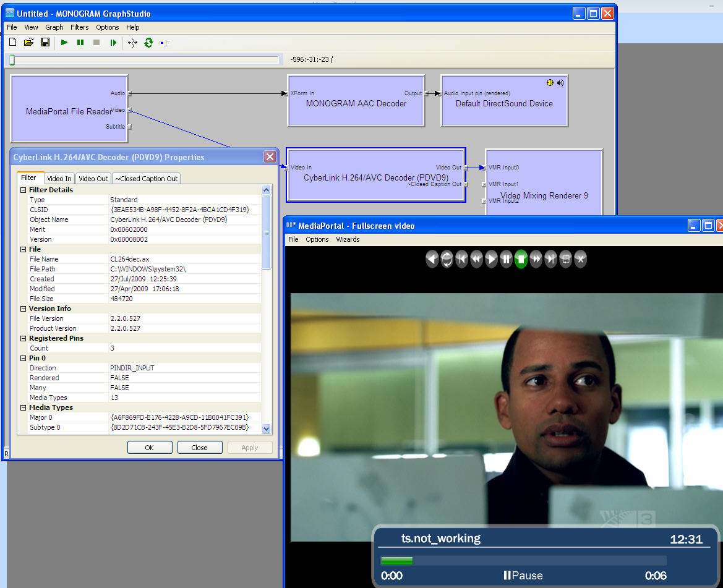Click properties list scroll up arrow
Screen dimensions: 723x588
[266, 190]
